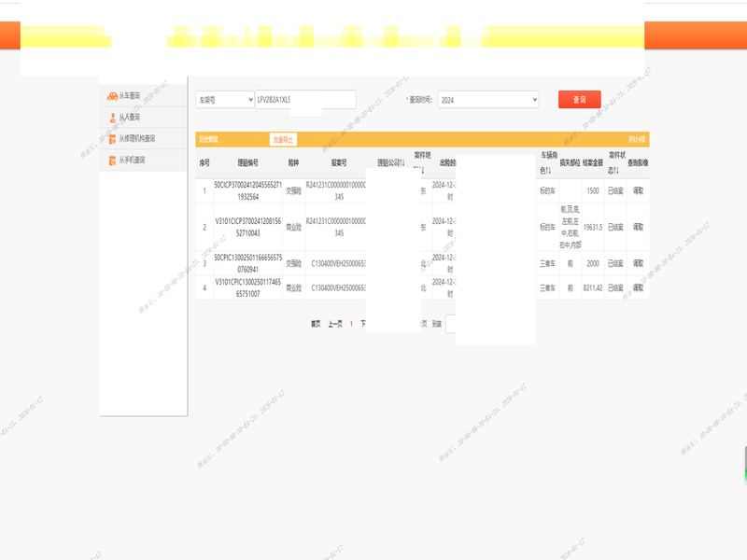Open the 查询时间 year dropdown showing 2024
The image size is (747, 560).
[x=487, y=100]
